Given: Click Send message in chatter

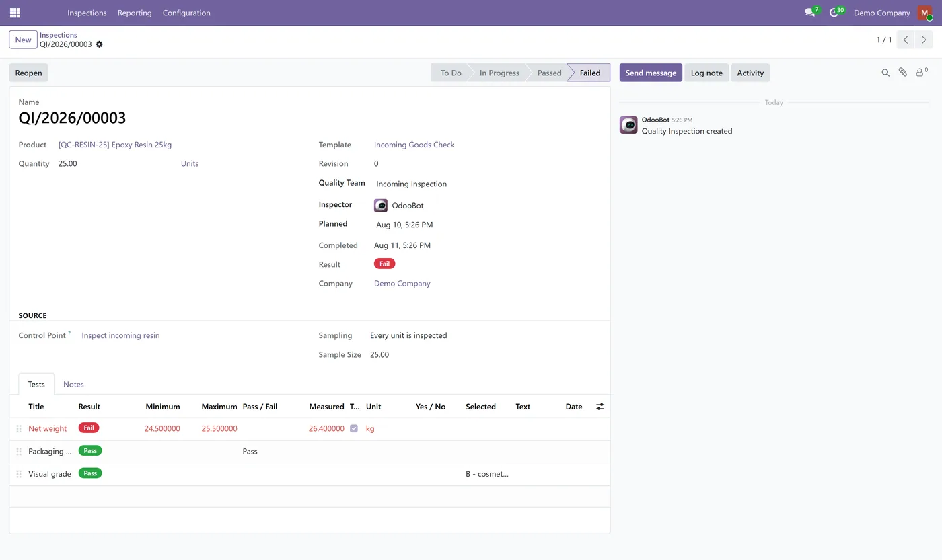Looking at the screenshot, I should [651, 73].
